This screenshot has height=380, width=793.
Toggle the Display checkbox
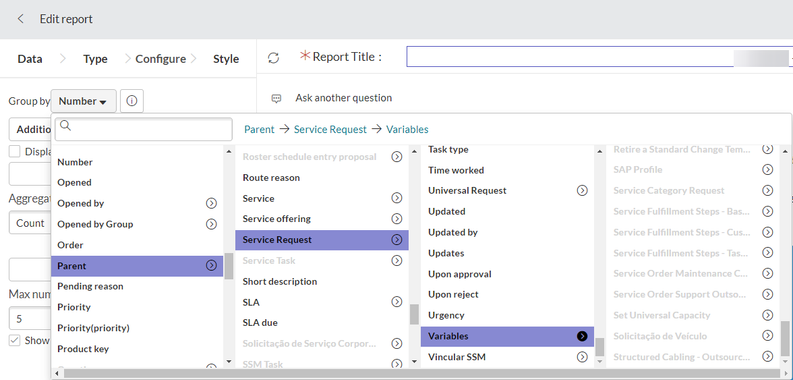pos(15,151)
